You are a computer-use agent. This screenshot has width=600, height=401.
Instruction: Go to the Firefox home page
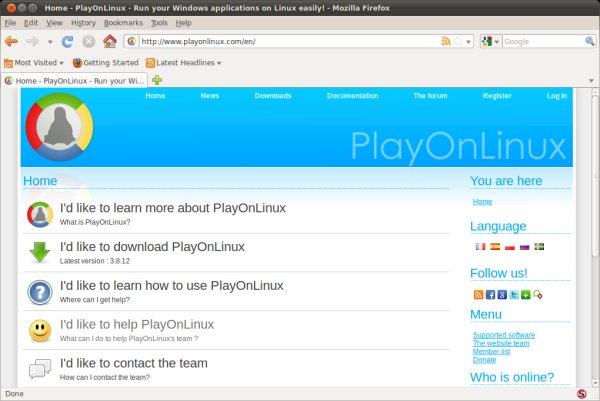pyautogui.click(x=110, y=41)
